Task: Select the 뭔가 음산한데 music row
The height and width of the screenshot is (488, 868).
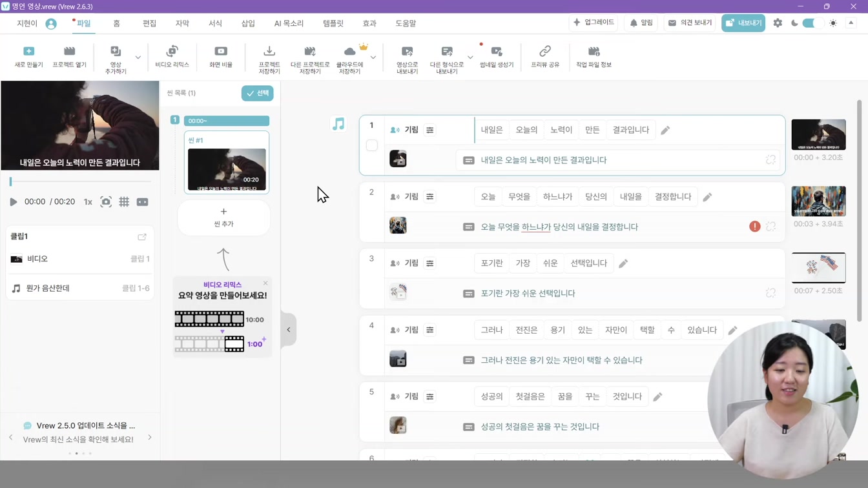Action: click(80, 288)
